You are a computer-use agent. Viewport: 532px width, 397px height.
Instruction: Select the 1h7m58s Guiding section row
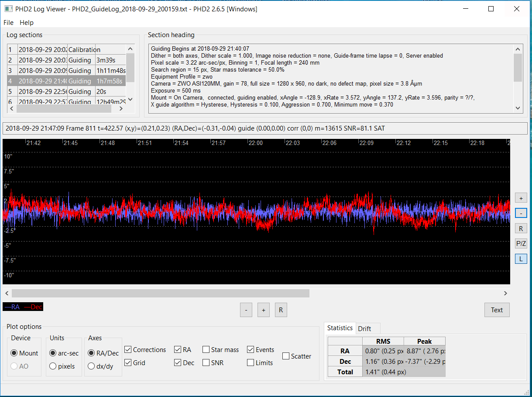66,81
